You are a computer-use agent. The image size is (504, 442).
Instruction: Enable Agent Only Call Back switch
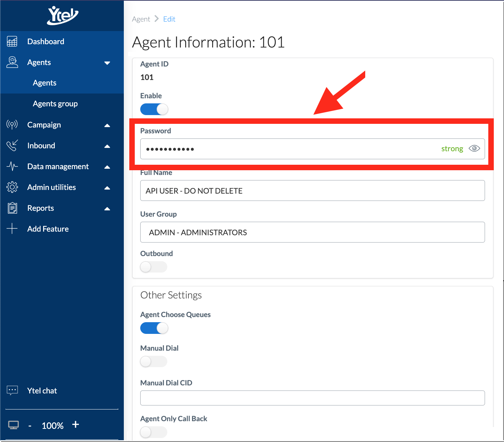(154, 432)
